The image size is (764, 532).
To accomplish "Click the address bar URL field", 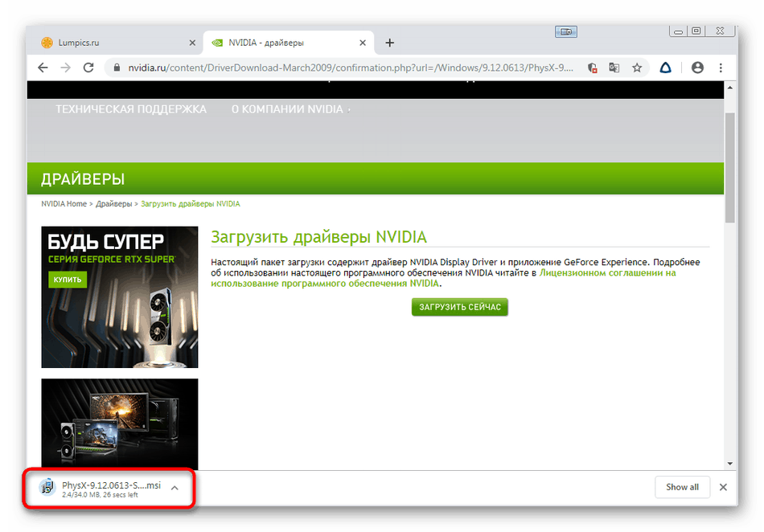I will 350,68.
